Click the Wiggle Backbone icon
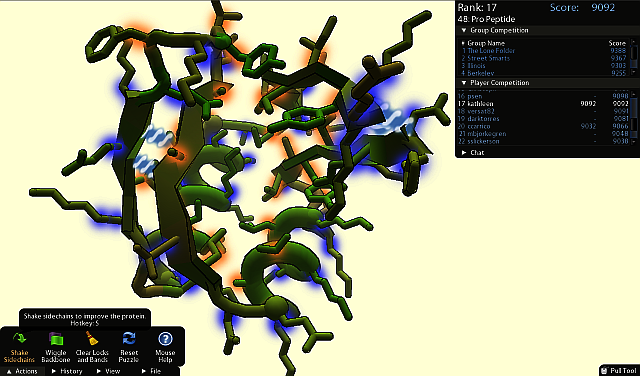Image resolution: width=640 pixels, height=376 pixels. click(x=56, y=339)
